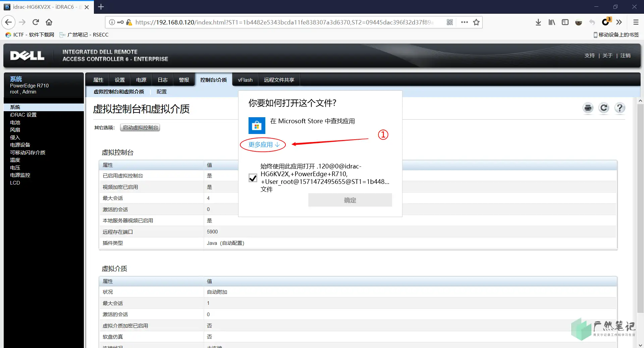Select the 虚拟控制台和虚拟介质 subtab
644x348 pixels.
[119, 91]
